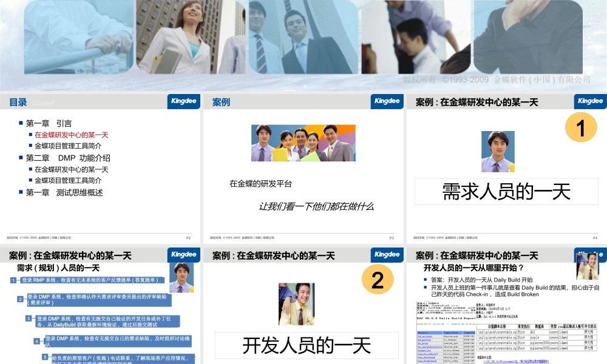This screenshot has height=364, width=607.
Task: Click slide title above the number 1 circle
Action: pos(477,103)
